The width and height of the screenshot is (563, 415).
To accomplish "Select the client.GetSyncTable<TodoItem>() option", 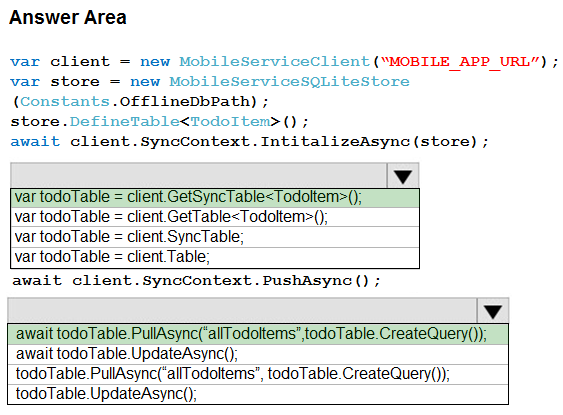I will click(215, 197).
